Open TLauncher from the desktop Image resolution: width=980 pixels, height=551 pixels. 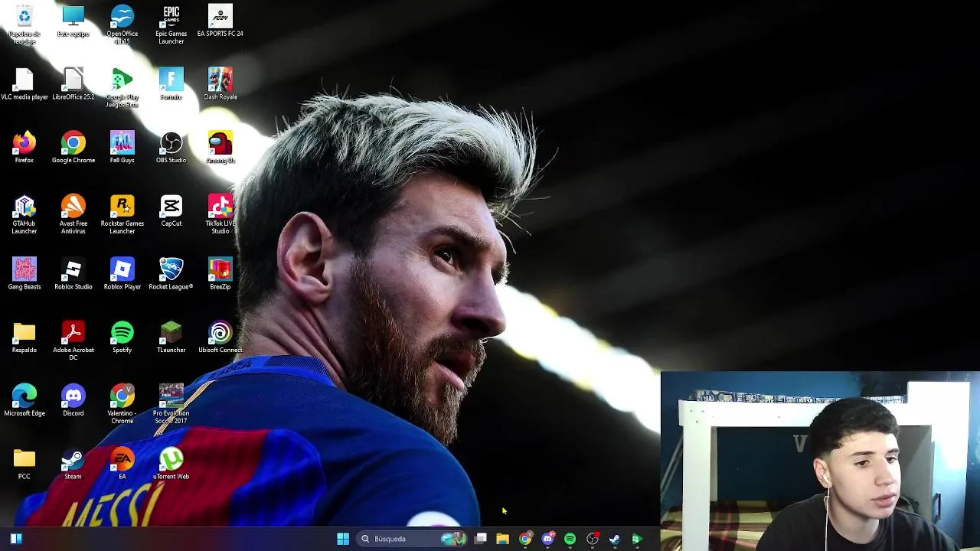click(171, 337)
